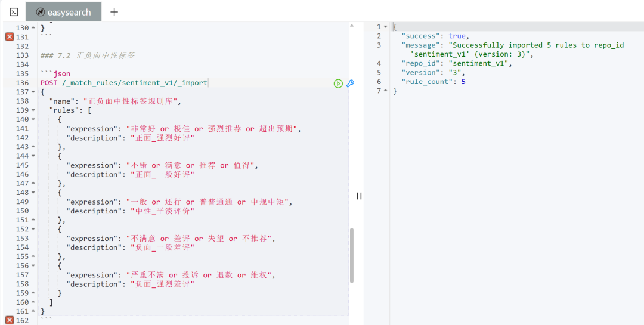Click the "rules": [ key on line 139

[70, 110]
